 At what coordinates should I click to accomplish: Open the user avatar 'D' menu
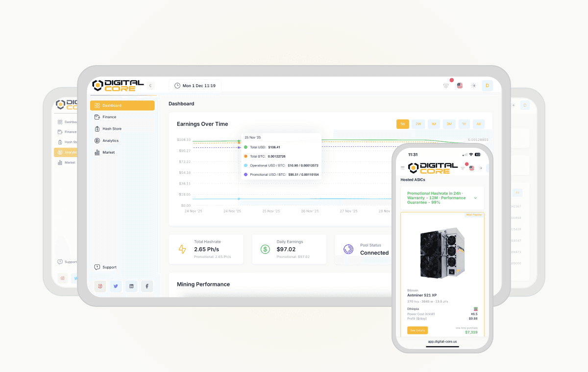point(487,85)
